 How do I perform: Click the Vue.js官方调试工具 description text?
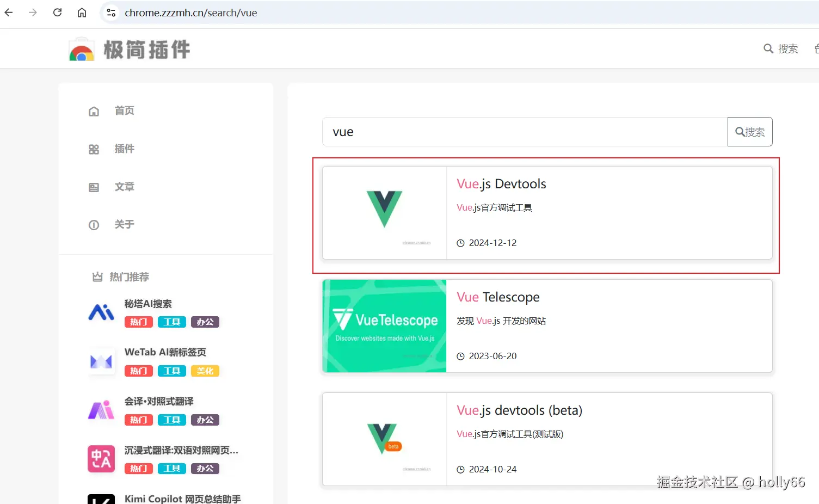point(494,207)
